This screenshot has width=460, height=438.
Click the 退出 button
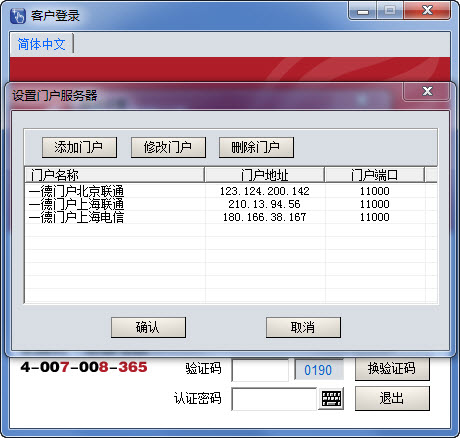[x=392, y=398]
